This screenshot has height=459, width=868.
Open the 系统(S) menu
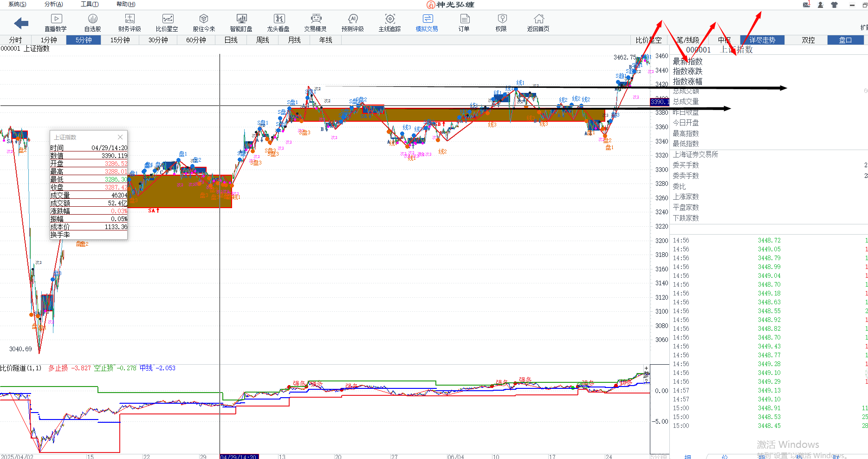tap(17, 4)
